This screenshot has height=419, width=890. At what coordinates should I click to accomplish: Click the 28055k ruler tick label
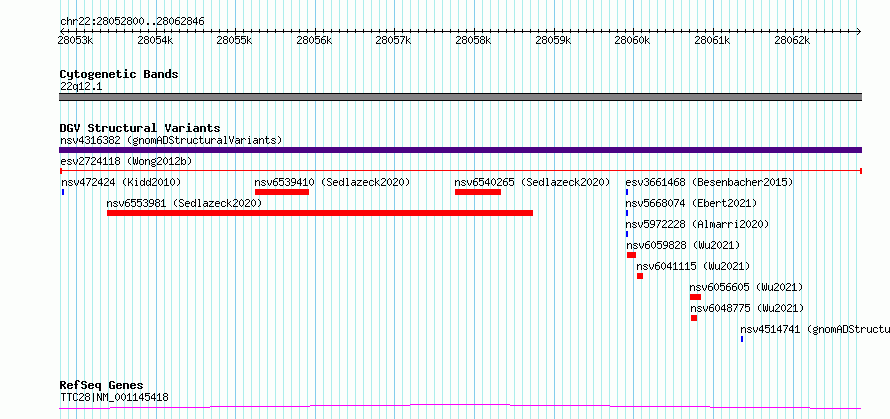[235, 41]
